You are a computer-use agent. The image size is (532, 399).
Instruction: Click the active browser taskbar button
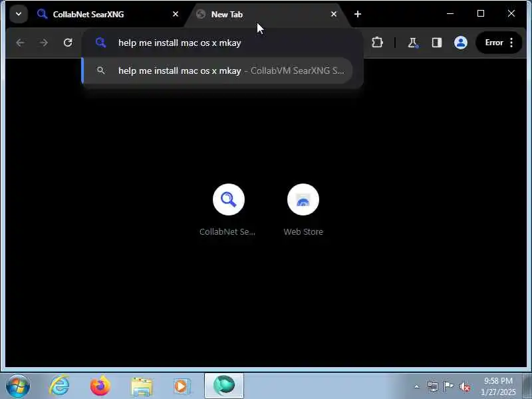[224, 386]
